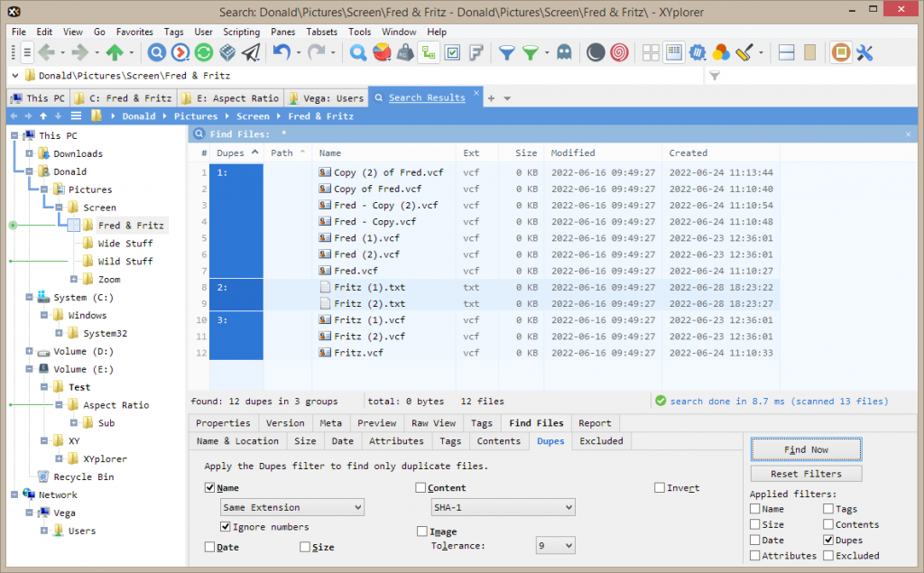Expand the Volume (D:) tree node
Screen dimensions: 924x573
tap(29, 351)
